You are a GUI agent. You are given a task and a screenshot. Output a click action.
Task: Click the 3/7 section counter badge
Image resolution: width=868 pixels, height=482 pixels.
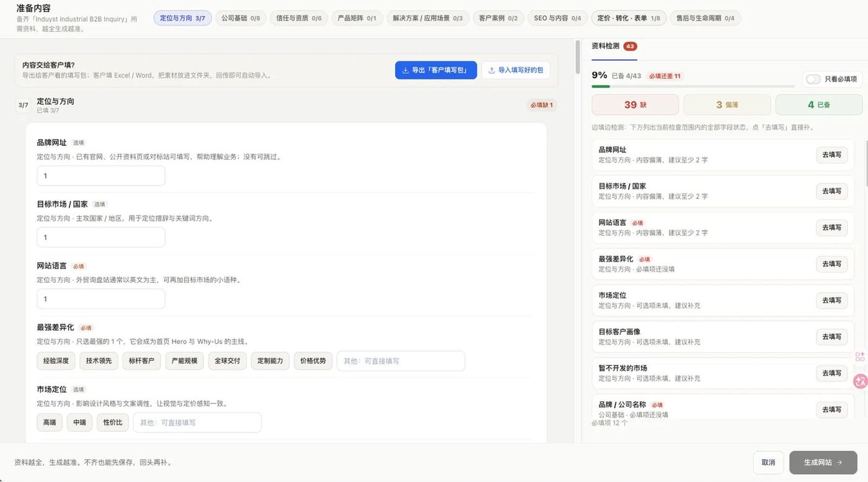tap(23, 105)
